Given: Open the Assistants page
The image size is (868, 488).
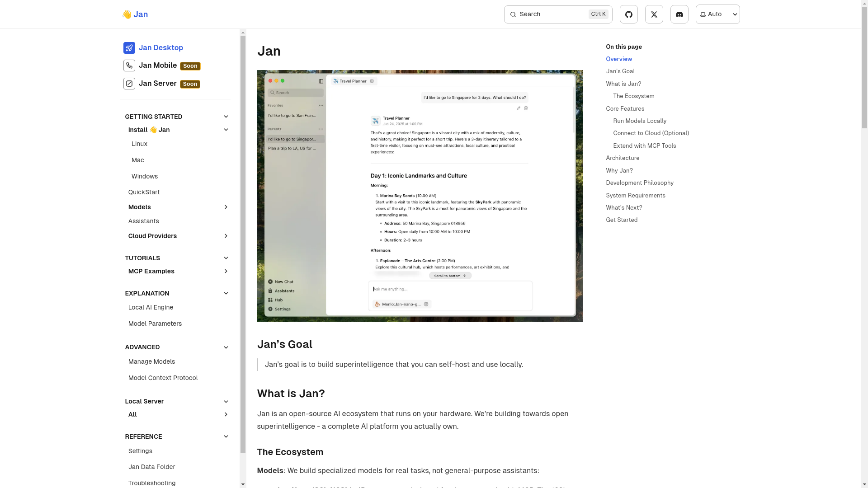Looking at the screenshot, I should coord(143,221).
